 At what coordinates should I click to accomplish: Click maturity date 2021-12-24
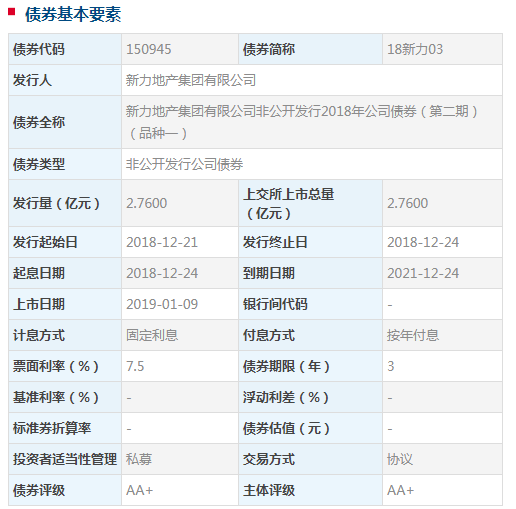[423, 273]
